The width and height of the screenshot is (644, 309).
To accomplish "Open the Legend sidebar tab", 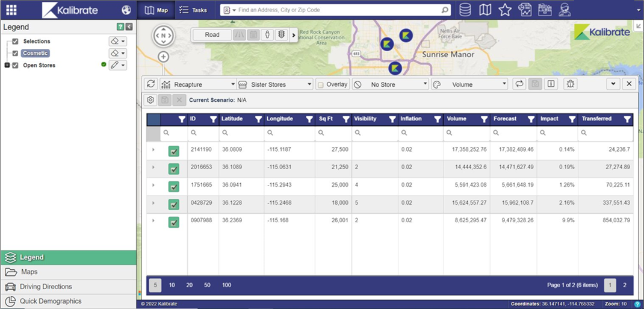I will [x=68, y=258].
